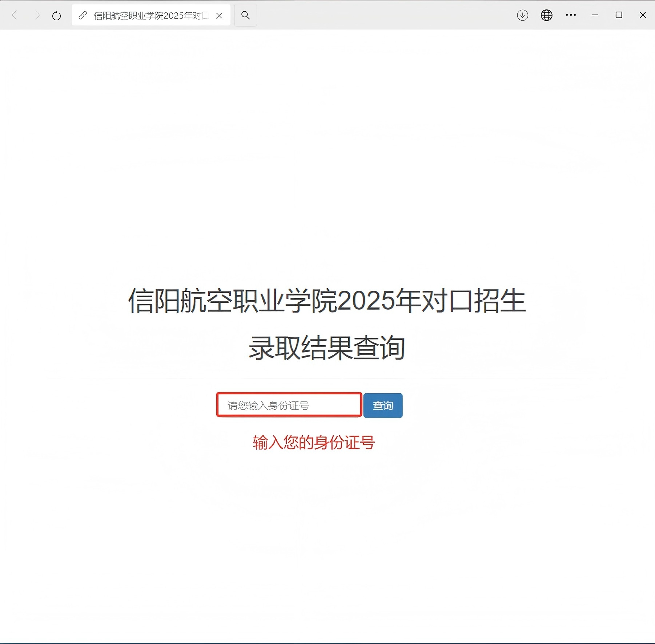Reload the page with the refresh icon
Image resolution: width=655 pixels, height=644 pixels.
point(56,16)
